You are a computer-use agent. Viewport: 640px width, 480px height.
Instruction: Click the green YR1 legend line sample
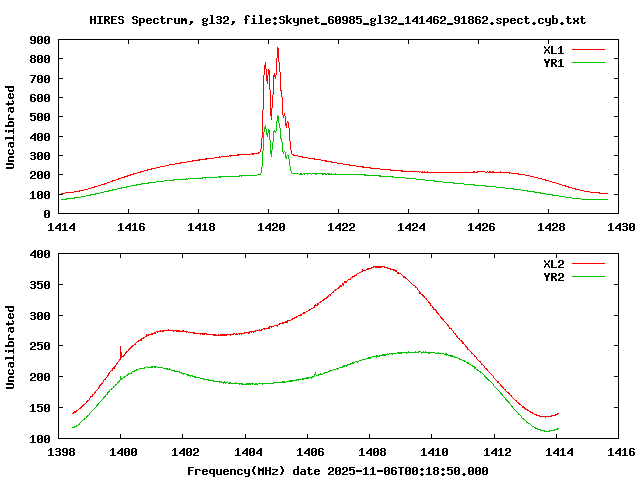(590, 61)
